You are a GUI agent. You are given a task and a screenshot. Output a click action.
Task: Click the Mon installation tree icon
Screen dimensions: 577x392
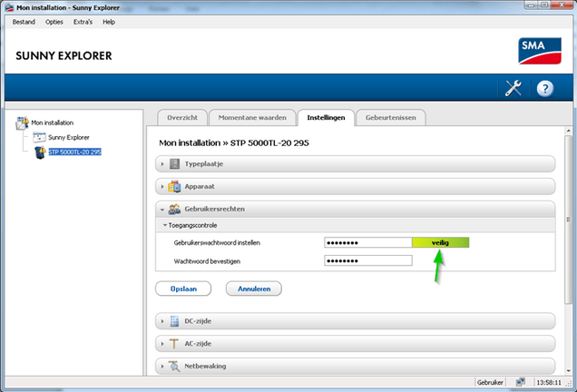pos(23,122)
